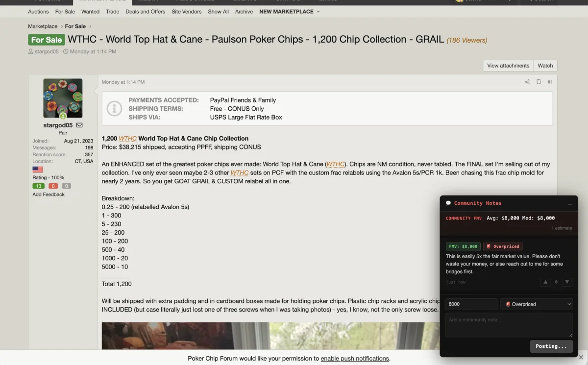Click the '5000 - 10' breakdown line
The height and width of the screenshot is (365, 588).
[115, 267]
